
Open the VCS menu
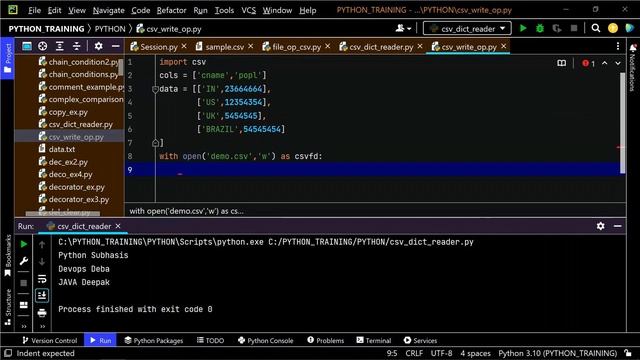[249, 10]
